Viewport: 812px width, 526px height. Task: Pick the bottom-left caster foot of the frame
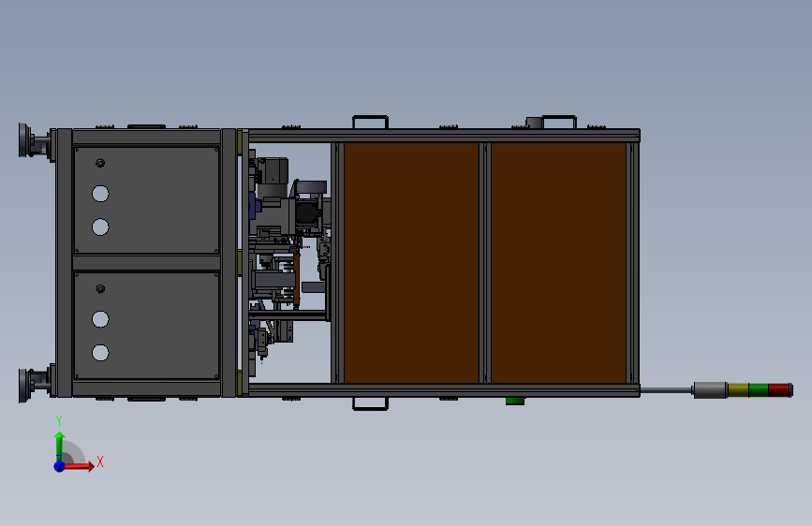point(35,386)
